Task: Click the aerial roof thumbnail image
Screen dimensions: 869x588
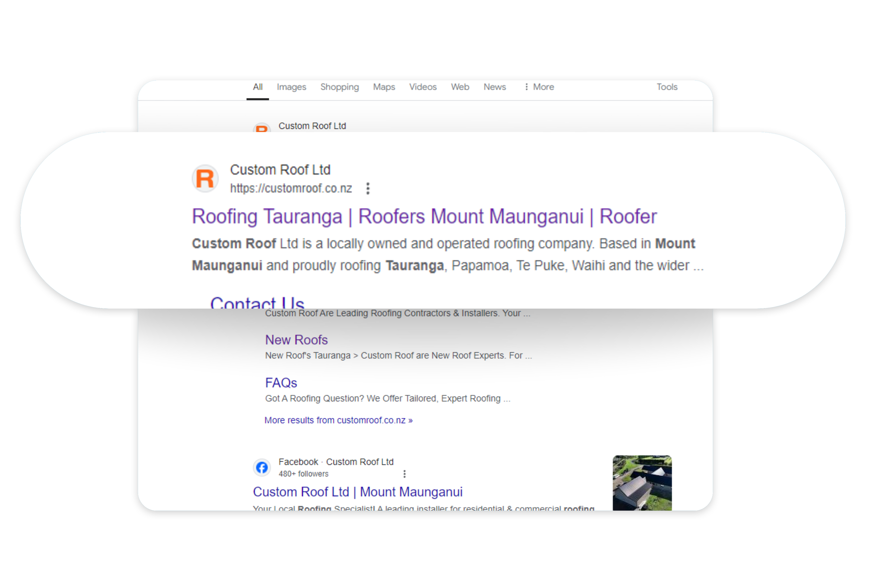Action: (642, 483)
